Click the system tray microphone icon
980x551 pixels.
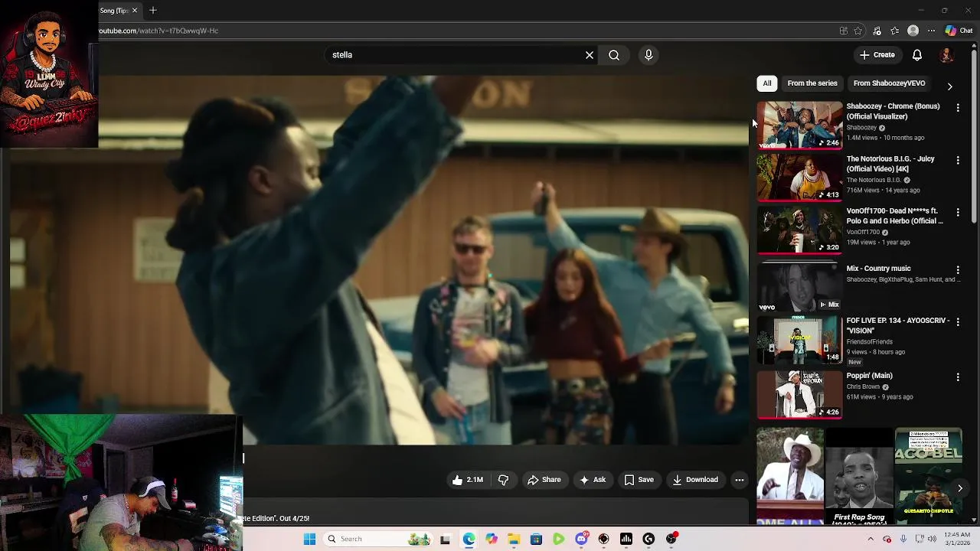tap(903, 539)
